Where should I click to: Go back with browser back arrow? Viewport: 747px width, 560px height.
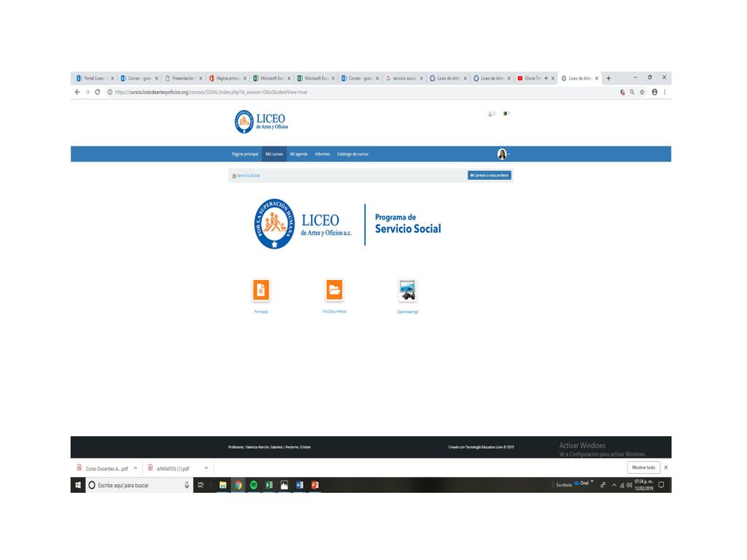coord(77,92)
